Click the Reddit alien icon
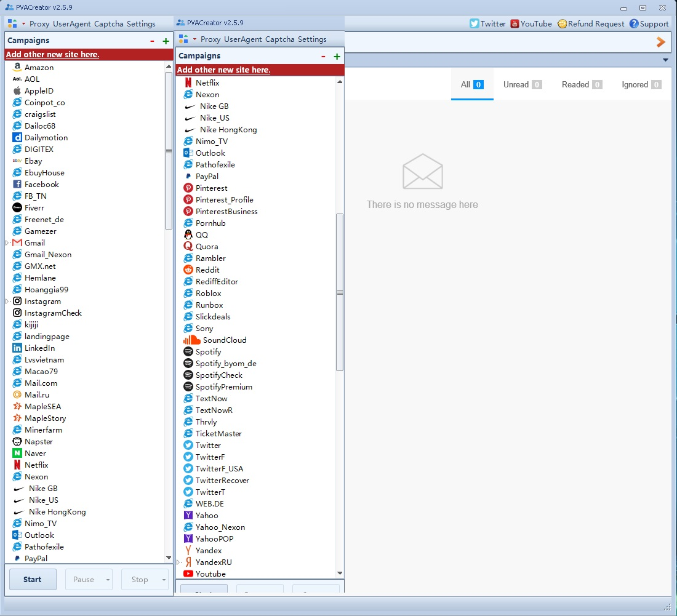The image size is (677, 616). (x=188, y=270)
